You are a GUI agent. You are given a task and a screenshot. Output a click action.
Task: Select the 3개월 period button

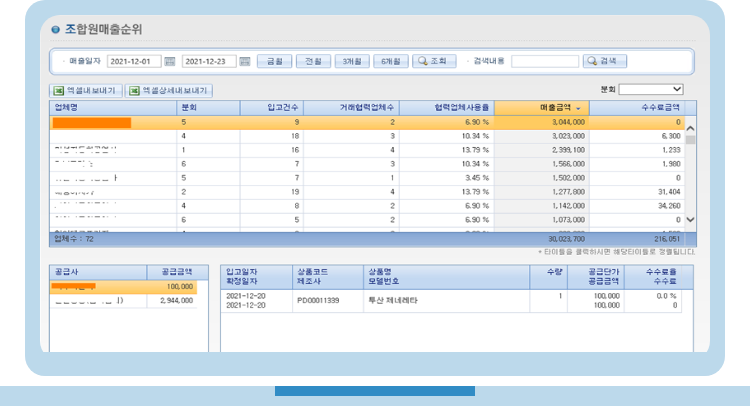click(352, 61)
